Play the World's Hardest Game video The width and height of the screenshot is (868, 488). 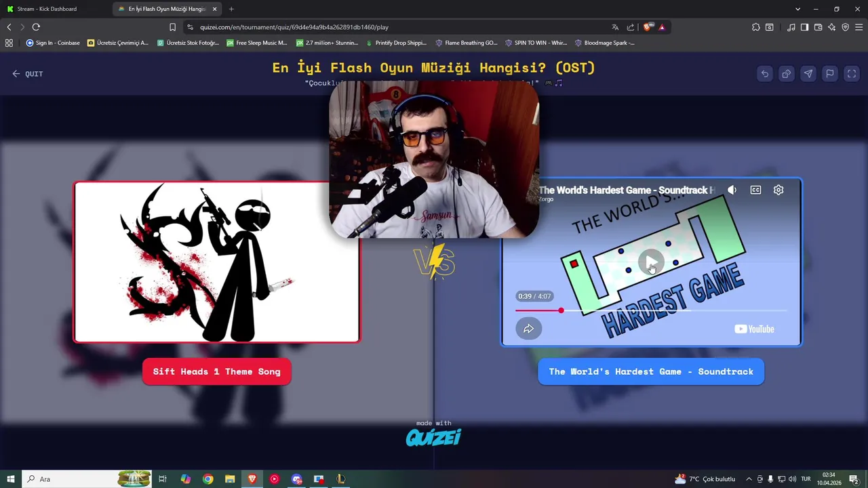coord(651,262)
